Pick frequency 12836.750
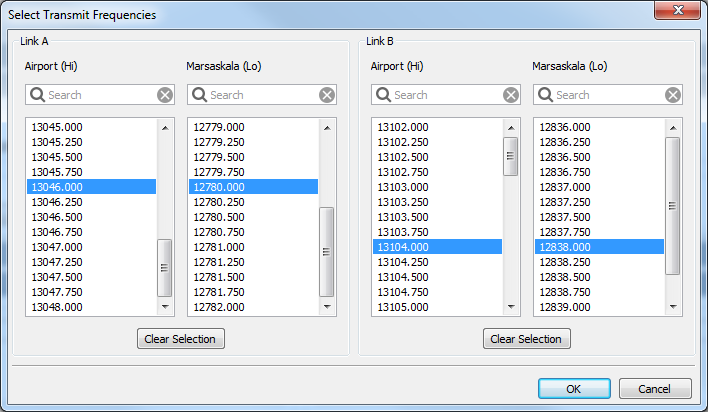The height and width of the screenshot is (412, 708). (x=600, y=172)
